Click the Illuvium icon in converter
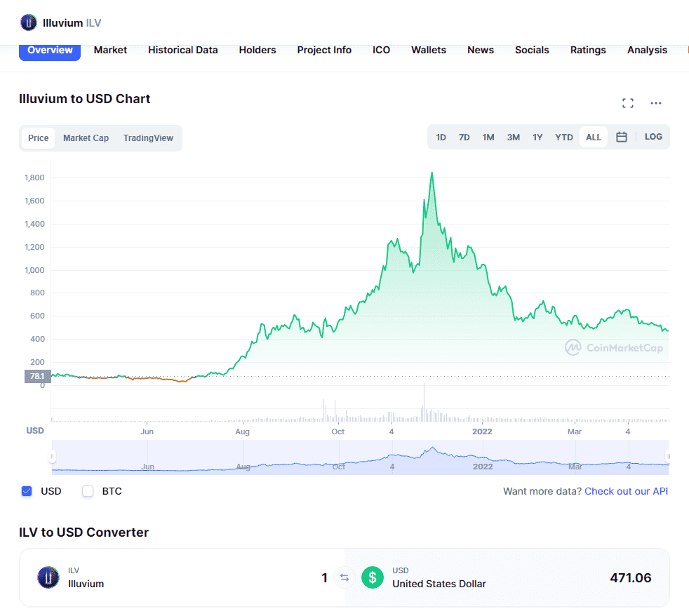The height and width of the screenshot is (616, 689). [48, 577]
